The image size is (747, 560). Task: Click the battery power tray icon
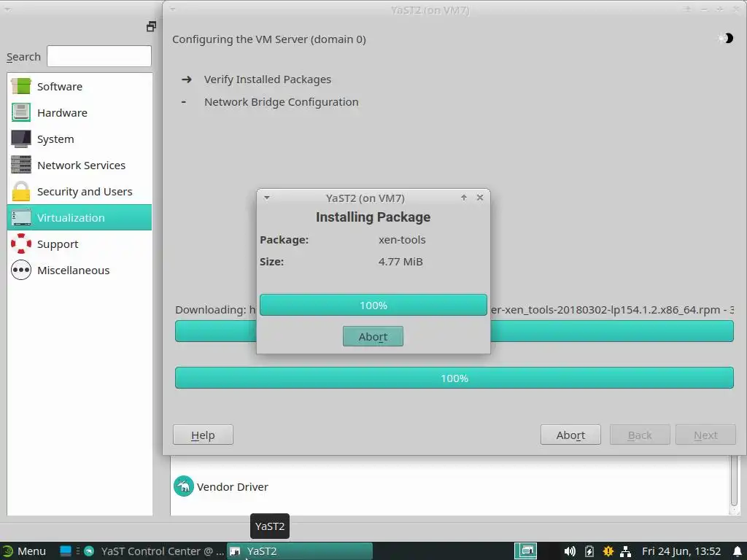589,551
